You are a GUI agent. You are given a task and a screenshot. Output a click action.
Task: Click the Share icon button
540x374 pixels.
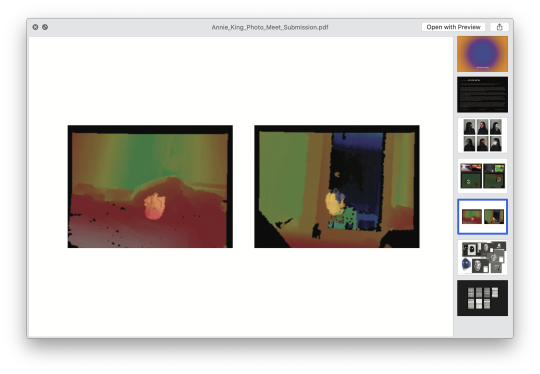tap(499, 27)
